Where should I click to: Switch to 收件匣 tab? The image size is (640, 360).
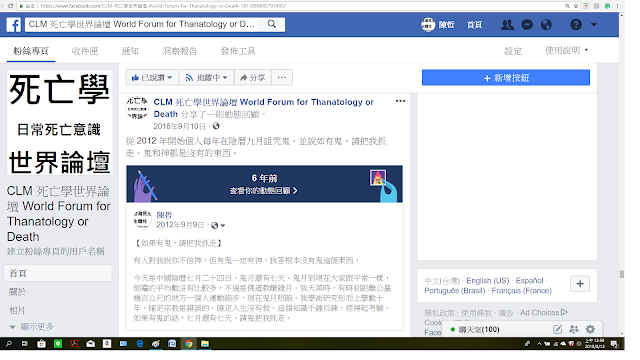point(85,51)
